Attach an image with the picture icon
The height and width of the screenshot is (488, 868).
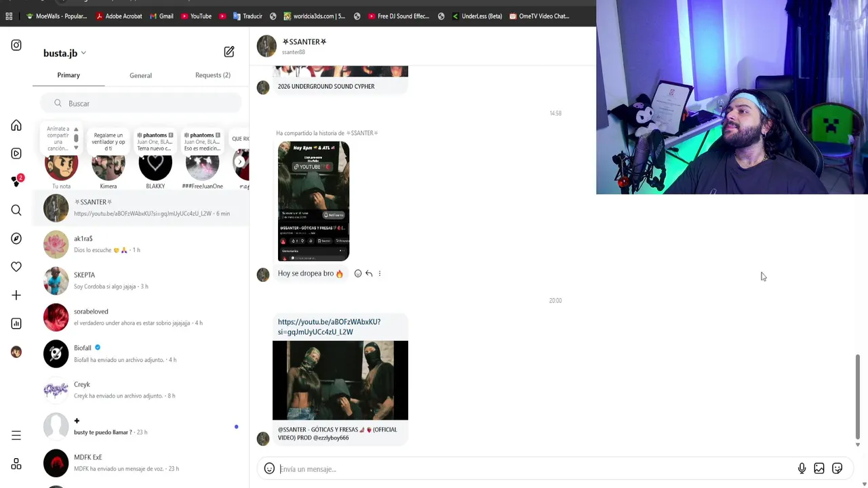(819, 468)
